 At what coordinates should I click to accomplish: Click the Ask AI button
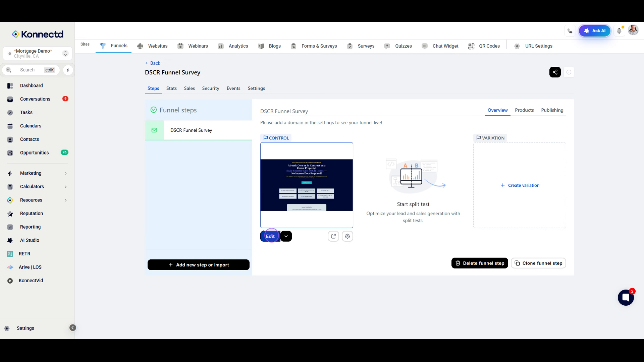point(595,31)
